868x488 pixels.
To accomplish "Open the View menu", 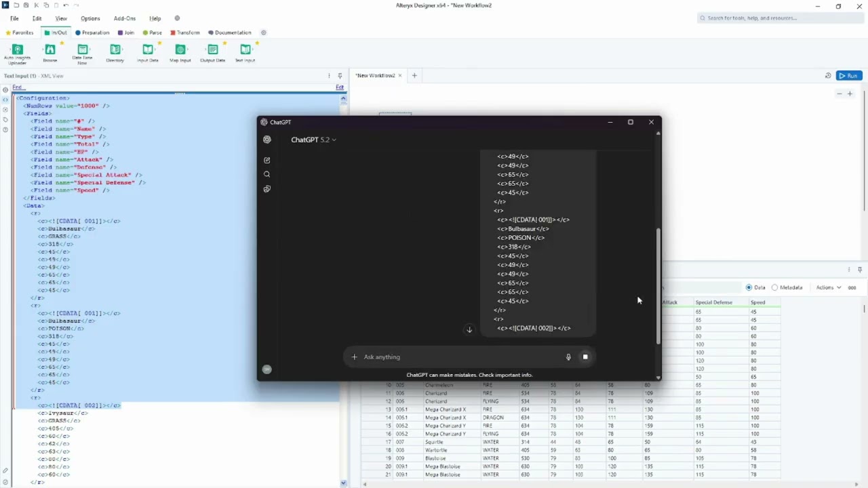I will point(61,18).
